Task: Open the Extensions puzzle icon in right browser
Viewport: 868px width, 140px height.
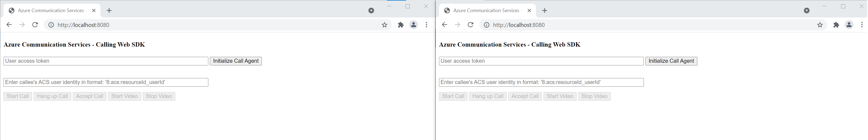Action: [836, 24]
